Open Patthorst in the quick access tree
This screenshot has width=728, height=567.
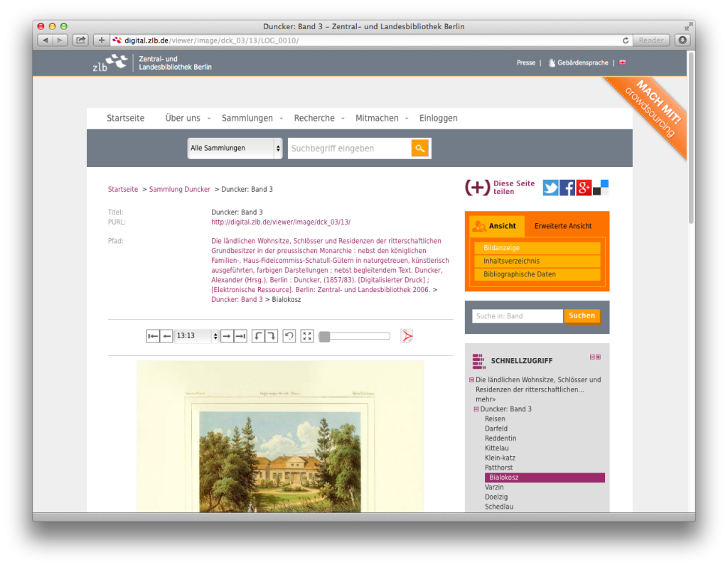point(498,468)
